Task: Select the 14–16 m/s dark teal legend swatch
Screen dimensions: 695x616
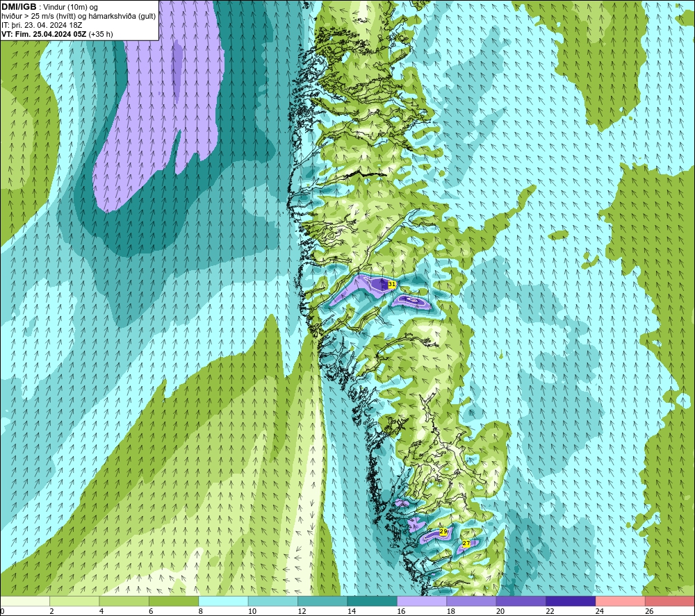Action: (373, 601)
